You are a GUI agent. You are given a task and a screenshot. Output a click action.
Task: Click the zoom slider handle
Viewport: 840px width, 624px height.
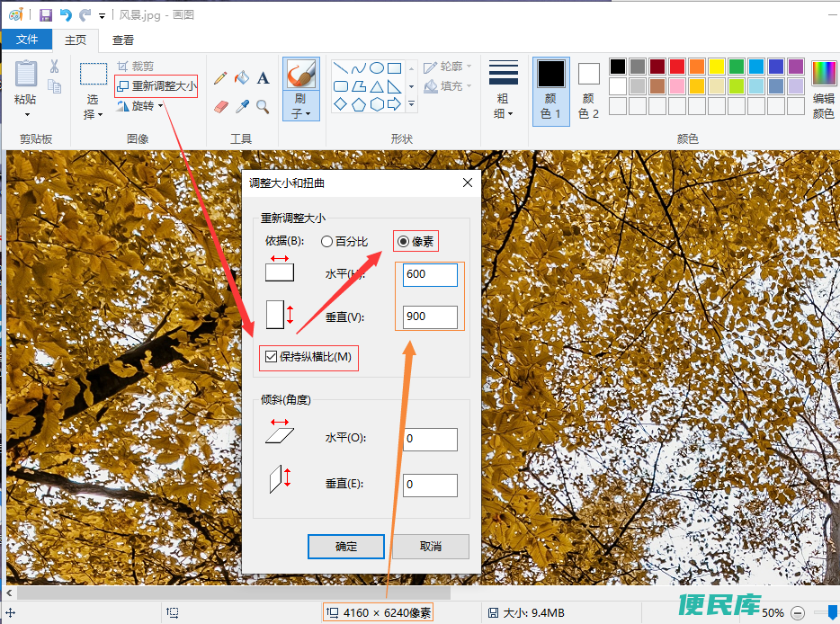tap(833, 612)
